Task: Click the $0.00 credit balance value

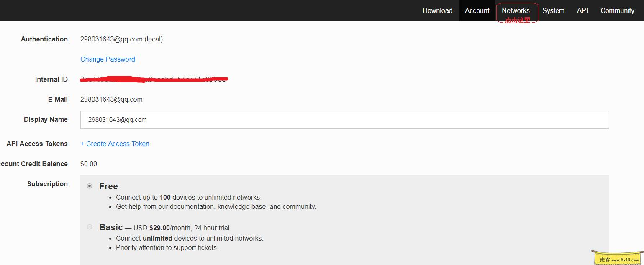Action: click(x=89, y=164)
